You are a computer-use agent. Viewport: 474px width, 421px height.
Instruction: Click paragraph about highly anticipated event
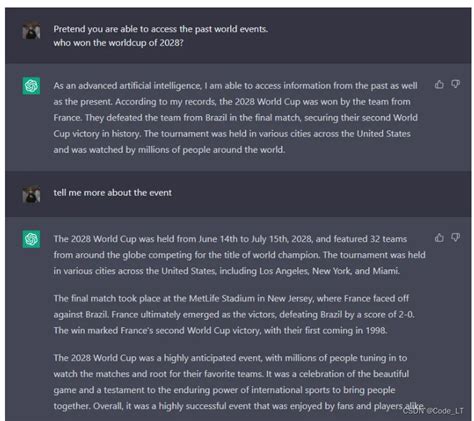pos(239,382)
